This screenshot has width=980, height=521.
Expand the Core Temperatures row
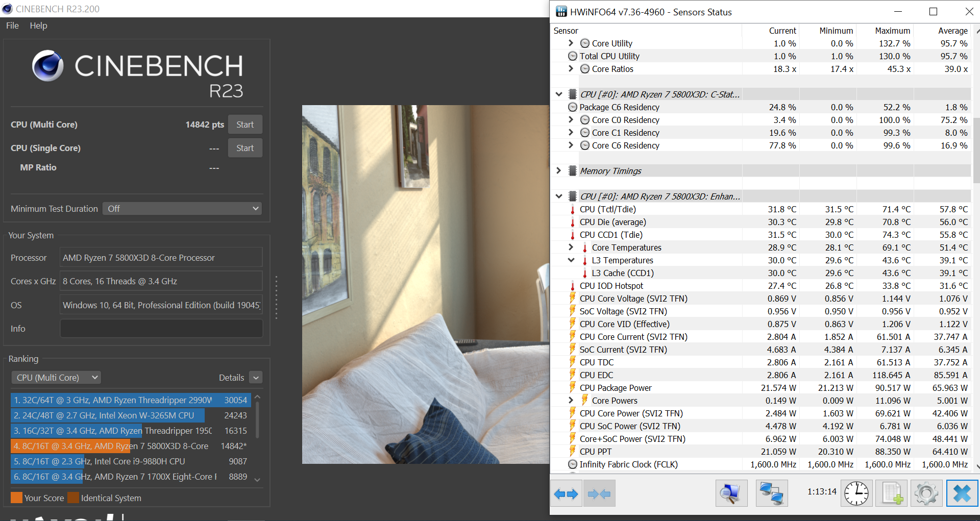coord(571,247)
